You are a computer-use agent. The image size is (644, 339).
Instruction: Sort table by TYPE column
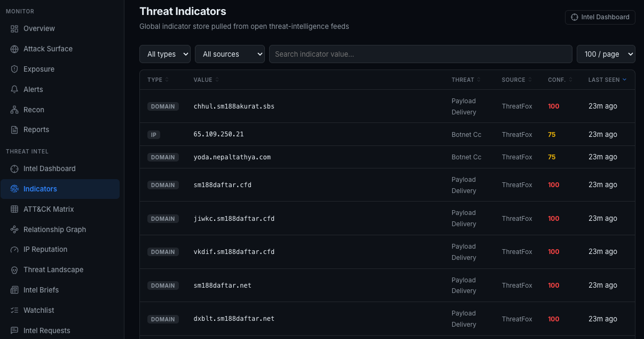(x=158, y=80)
